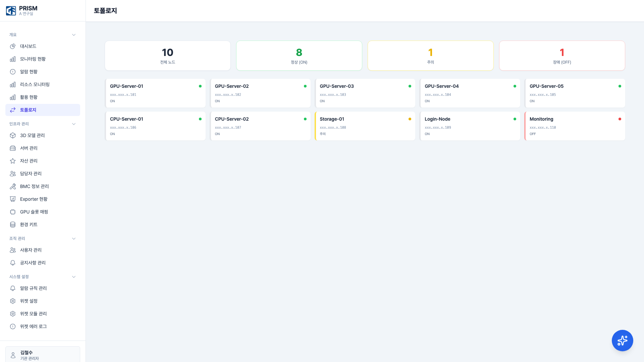The image size is (644, 362).
Task: Go to 모니터링 현황 page
Action: tap(43, 59)
